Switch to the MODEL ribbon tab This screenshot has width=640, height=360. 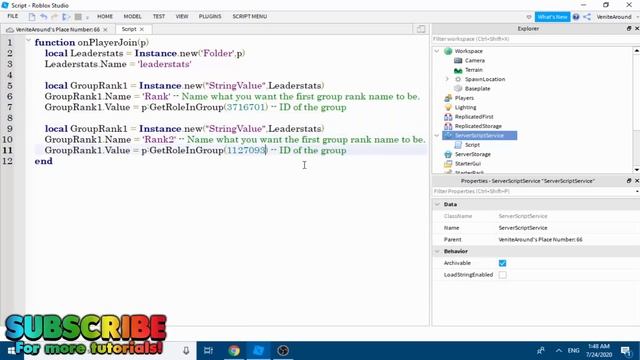tap(132, 16)
